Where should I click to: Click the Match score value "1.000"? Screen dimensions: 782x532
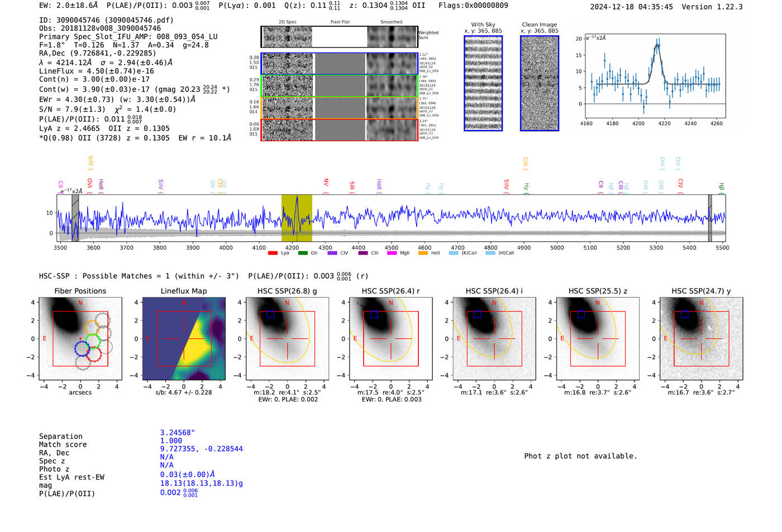click(x=171, y=440)
